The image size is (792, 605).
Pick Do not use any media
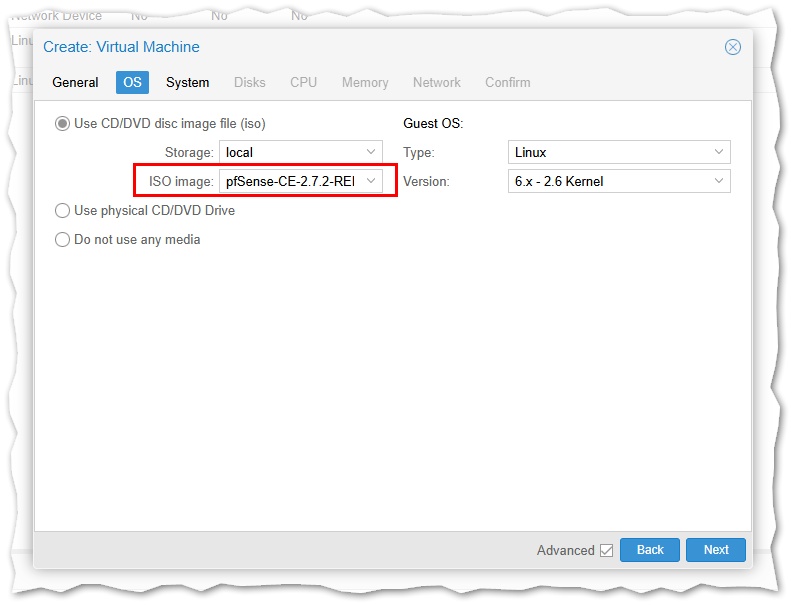(x=63, y=240)
